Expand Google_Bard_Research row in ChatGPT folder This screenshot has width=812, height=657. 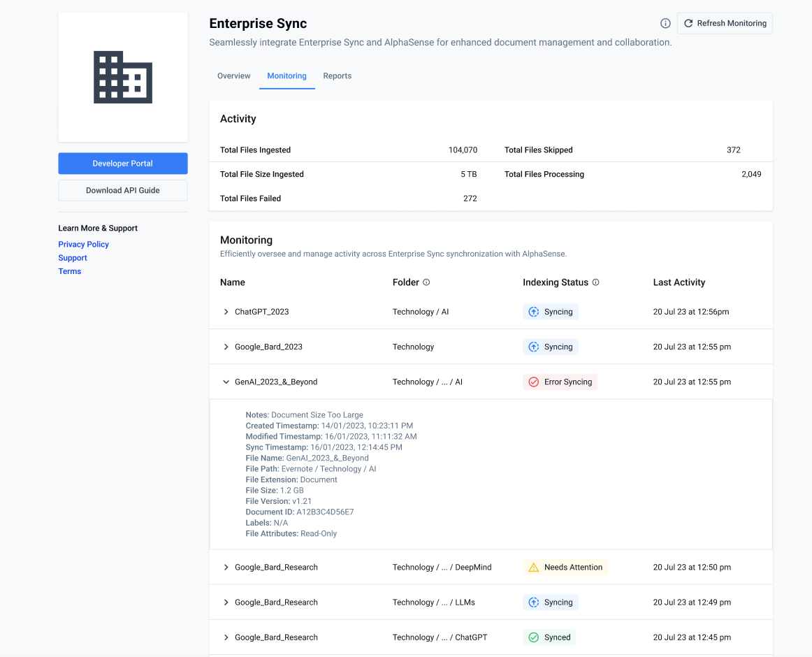(x=226, y=637)
